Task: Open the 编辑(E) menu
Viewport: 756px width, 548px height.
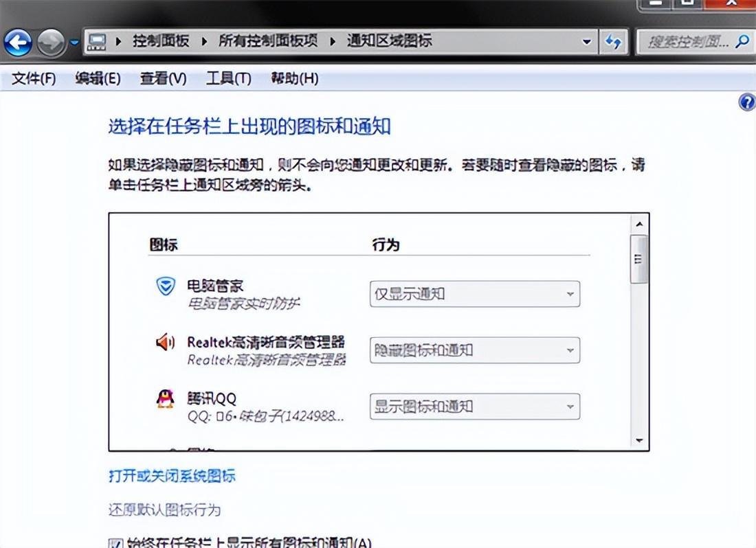Action: point(98,78)
